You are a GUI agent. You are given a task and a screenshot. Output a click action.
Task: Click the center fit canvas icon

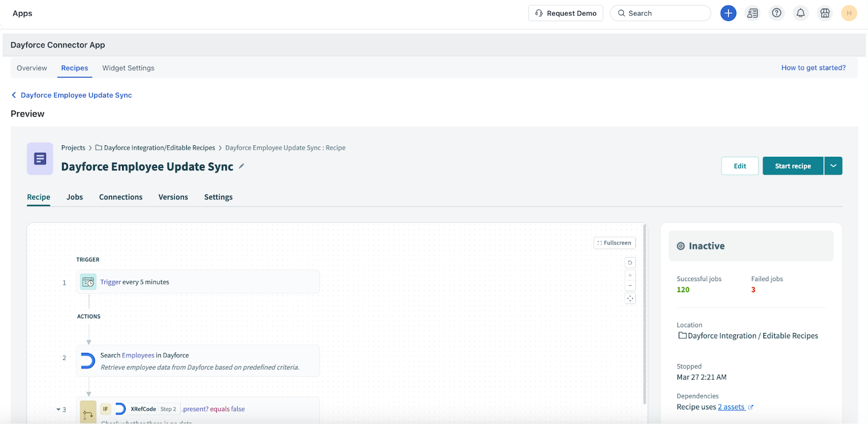[x=630, y=299]
